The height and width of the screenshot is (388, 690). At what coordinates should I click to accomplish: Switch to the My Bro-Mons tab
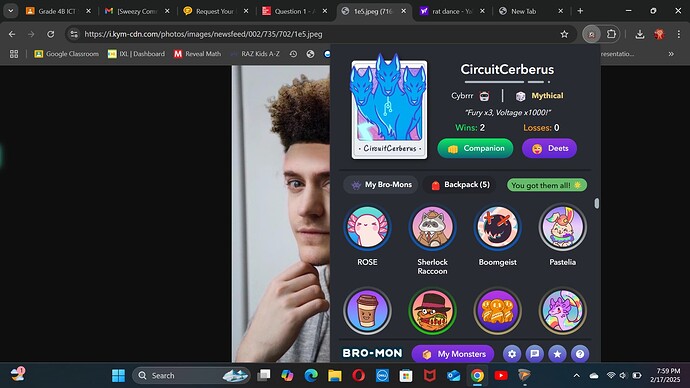(x=381, y=185)
